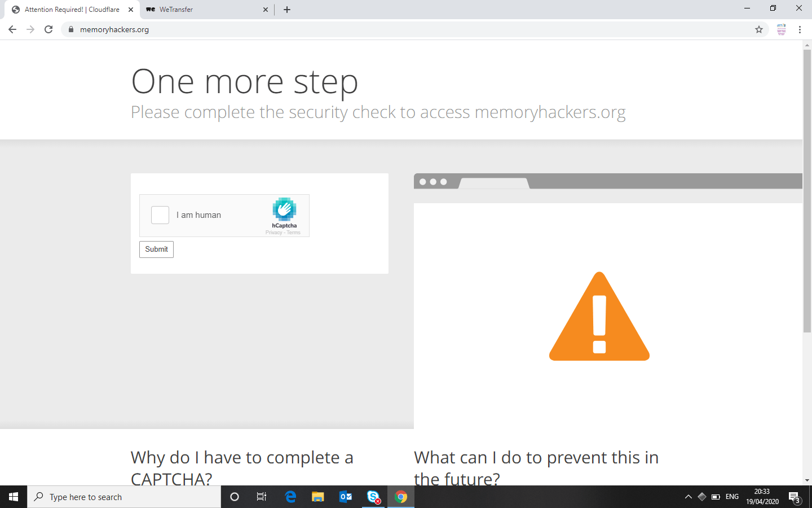This screenshot has width=812, height=508.
Task: Open the clock showing 20:33
Action: [762, 497]
